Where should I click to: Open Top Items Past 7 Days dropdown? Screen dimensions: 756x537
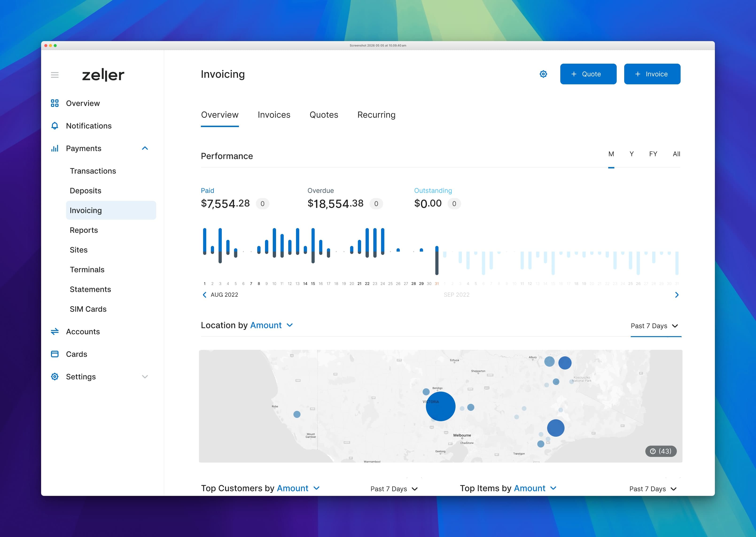tap(653, 489)
